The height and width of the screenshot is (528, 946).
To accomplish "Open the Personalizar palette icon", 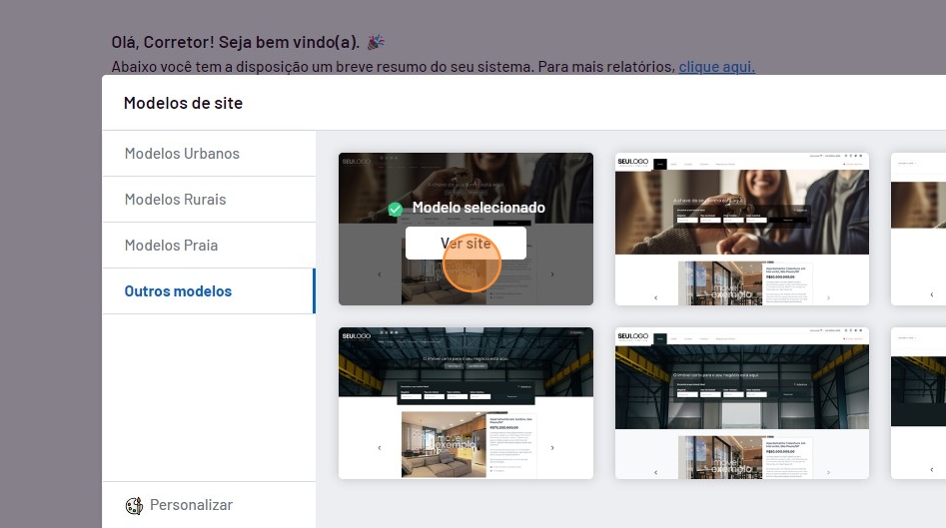I will (134, 506).
